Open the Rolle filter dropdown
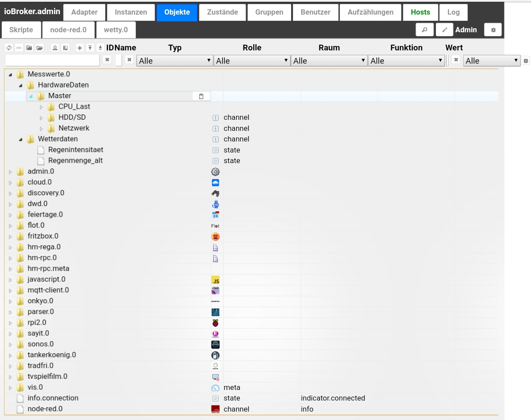Viewport: 531px width, 420px height. [x=252, y=61]
